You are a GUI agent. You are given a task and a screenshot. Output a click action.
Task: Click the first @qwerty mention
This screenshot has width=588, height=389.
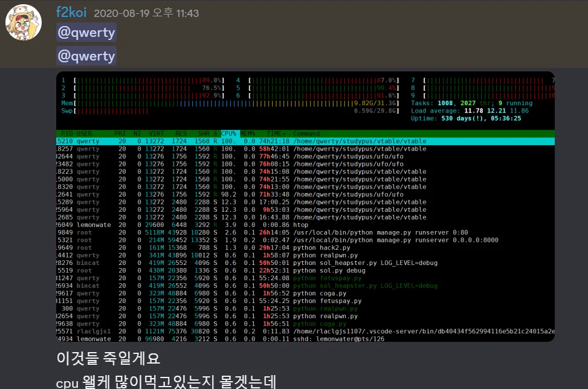(x=86, y=33)
